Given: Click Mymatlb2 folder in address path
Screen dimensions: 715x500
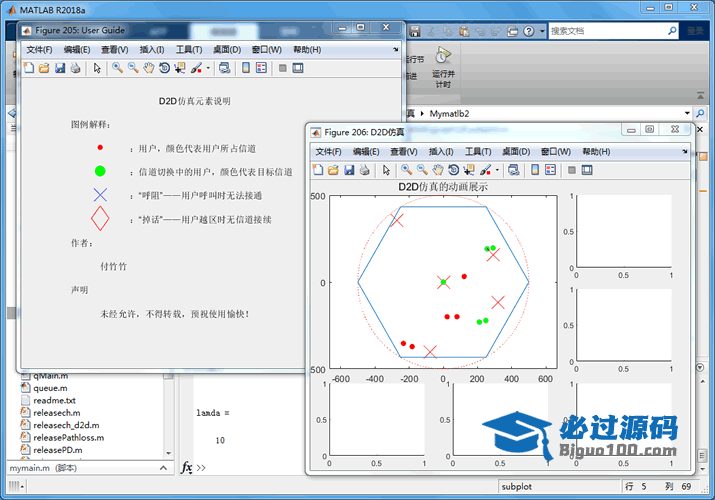Looking at the screenshot, I should [x=449, y=113].
